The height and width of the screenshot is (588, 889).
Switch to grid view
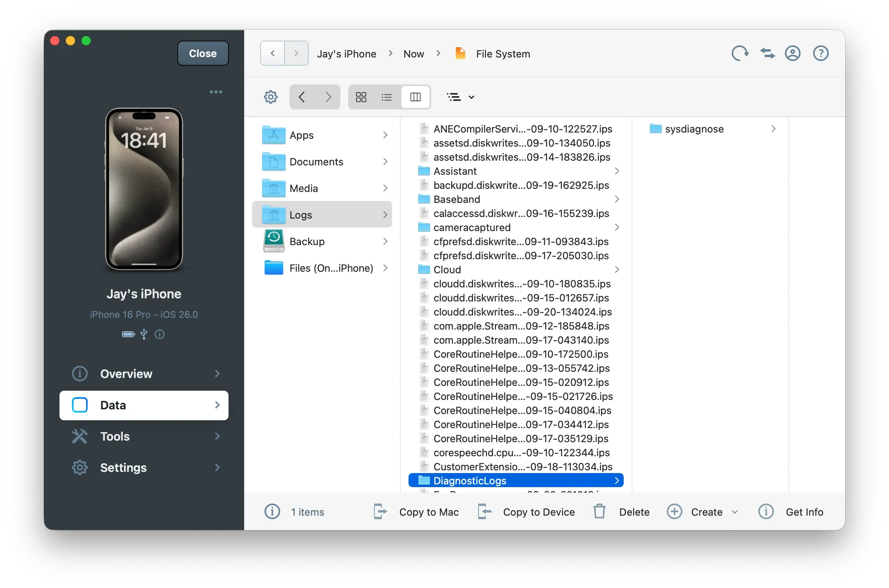[361, 97]
